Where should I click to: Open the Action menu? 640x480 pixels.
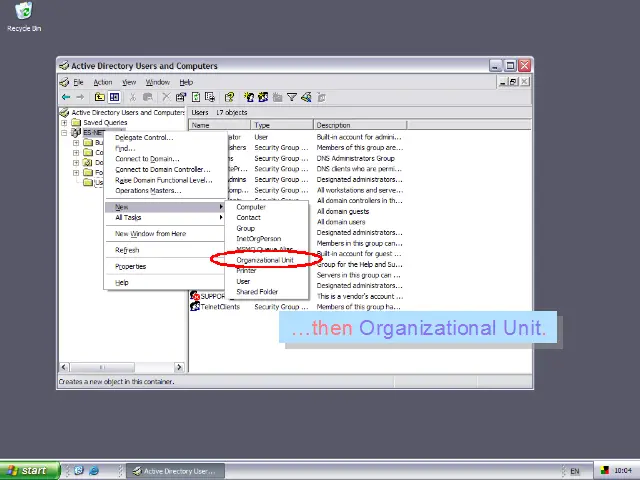coord(103,82)
